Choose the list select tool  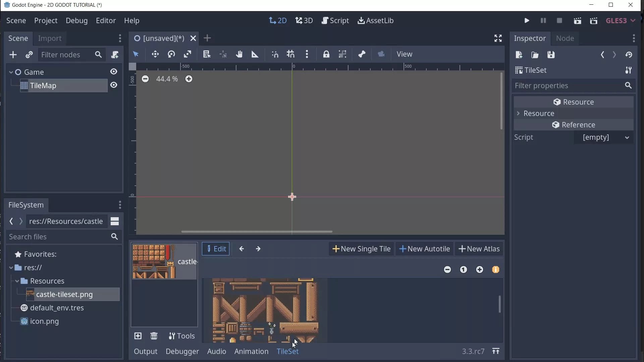207,54
